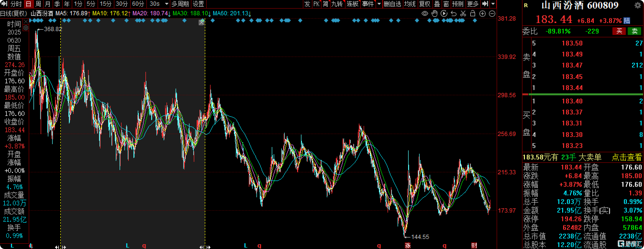Click range selection right boundary handle
644x249 pixels.
205,247
